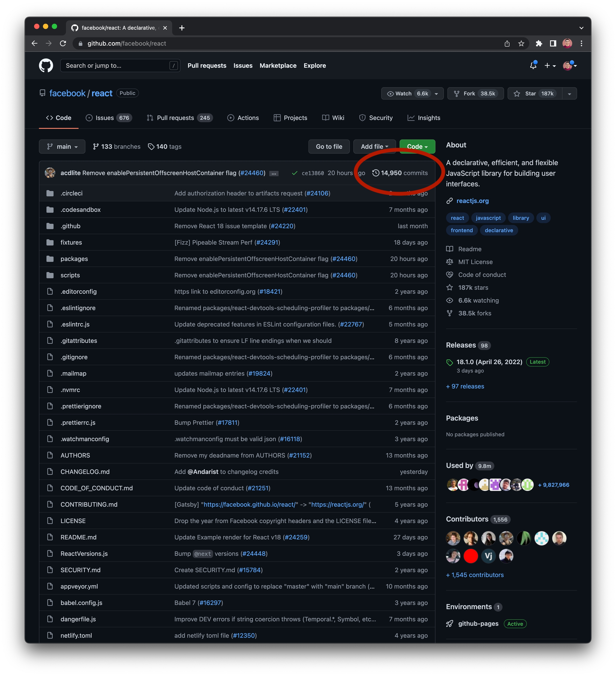This screenshot has width=616, height=676.
Task: Open + 1,545 contributors link
Action: click(x=475, y=575)
